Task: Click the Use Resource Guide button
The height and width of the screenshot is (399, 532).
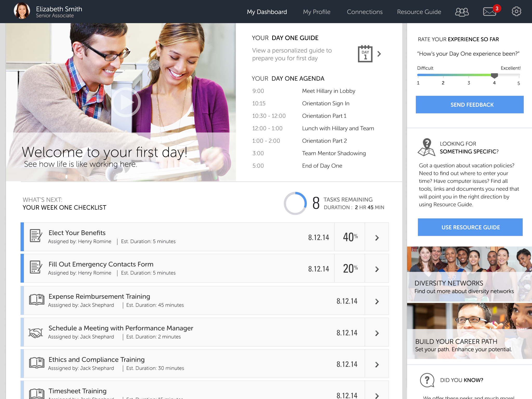Action: click(470, 227)
